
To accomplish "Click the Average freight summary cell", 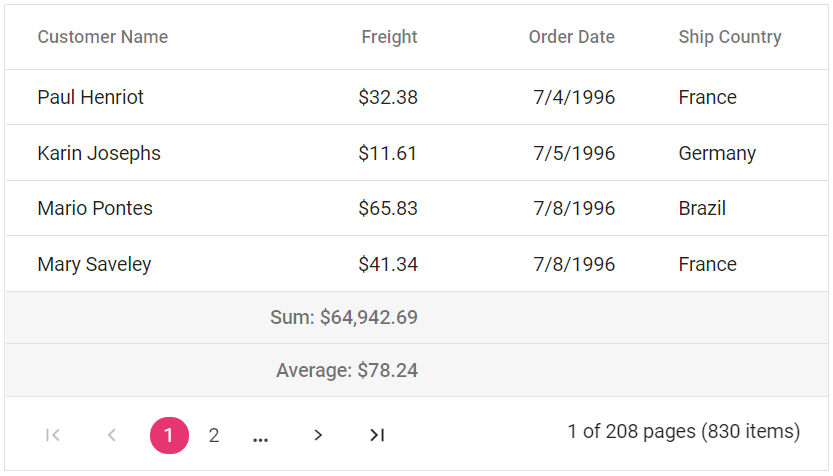I will click(x=346, y=370).
